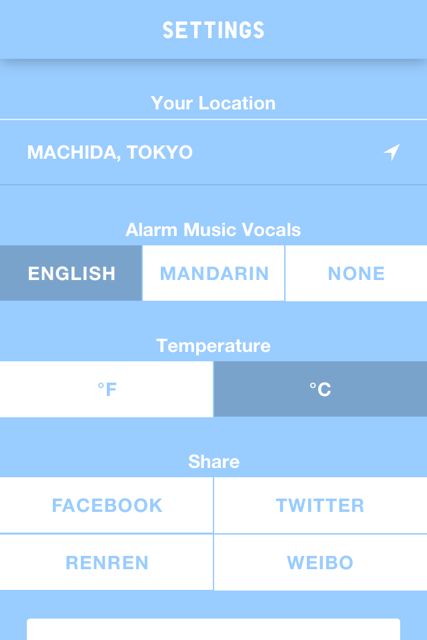Select ENGLISH alarm music vocals
This screenshot has width=427, height=640.
coord(71,273)
